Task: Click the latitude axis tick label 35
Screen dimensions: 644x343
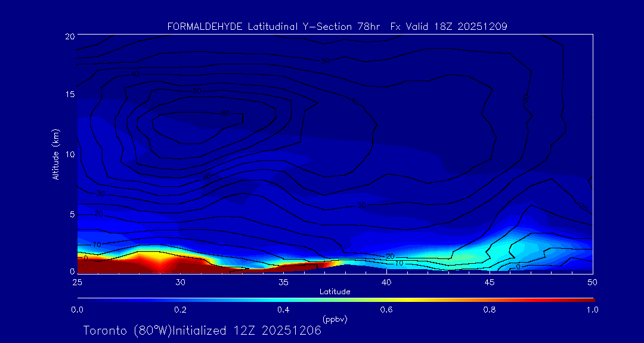Action: [x=283, y=282]
